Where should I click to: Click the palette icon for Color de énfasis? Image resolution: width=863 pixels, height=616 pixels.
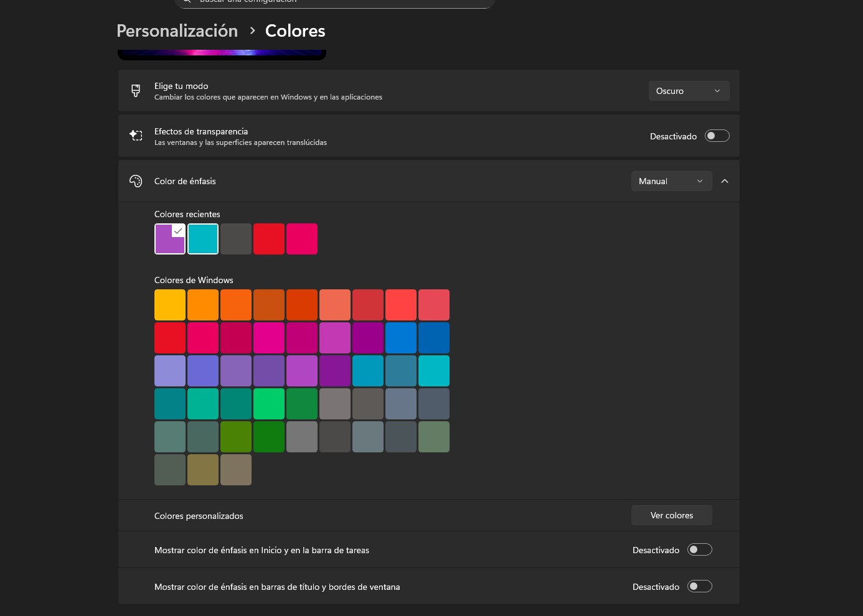(x=136, y=181)
